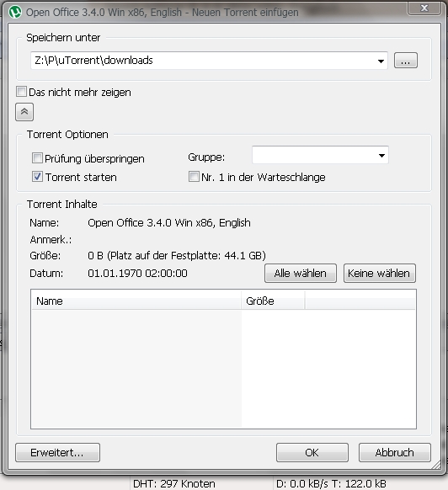Click torrent name 'Open Office 3.4.0 Win x86, English'
The width and height of the screenshot is (448, 490).
coord(169,223)
